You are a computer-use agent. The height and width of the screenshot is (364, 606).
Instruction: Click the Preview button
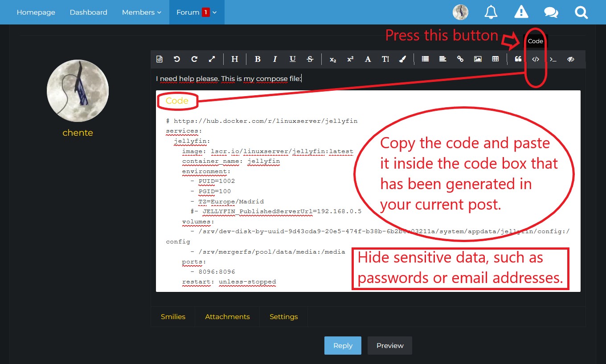coord(390,346)
